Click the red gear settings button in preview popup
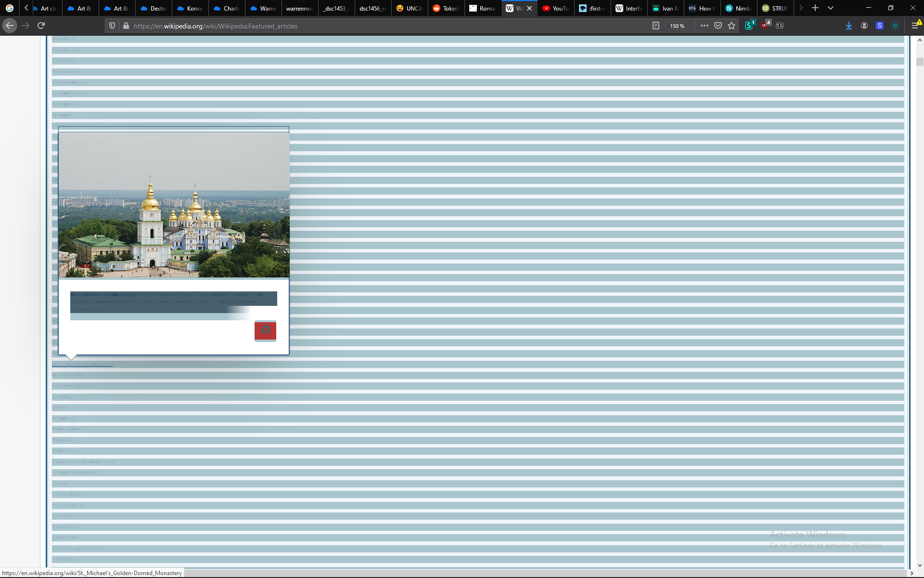The image size is (924, 578). pos(265,330)
